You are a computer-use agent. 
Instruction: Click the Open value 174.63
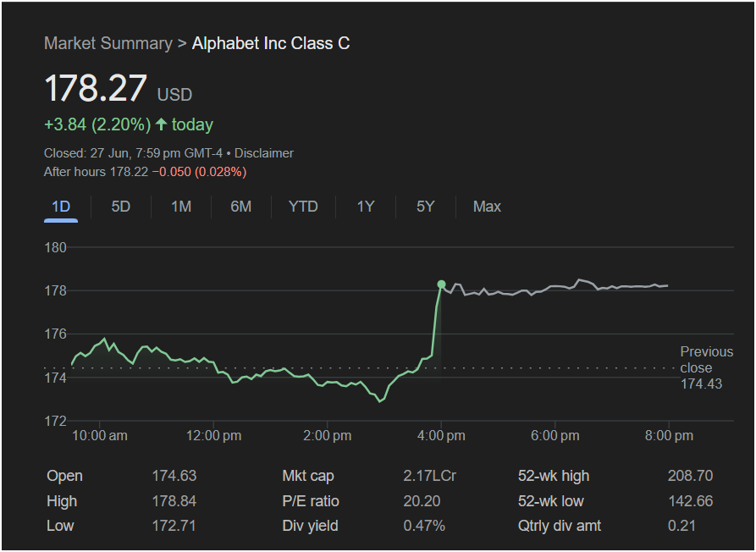click(174, 476)
